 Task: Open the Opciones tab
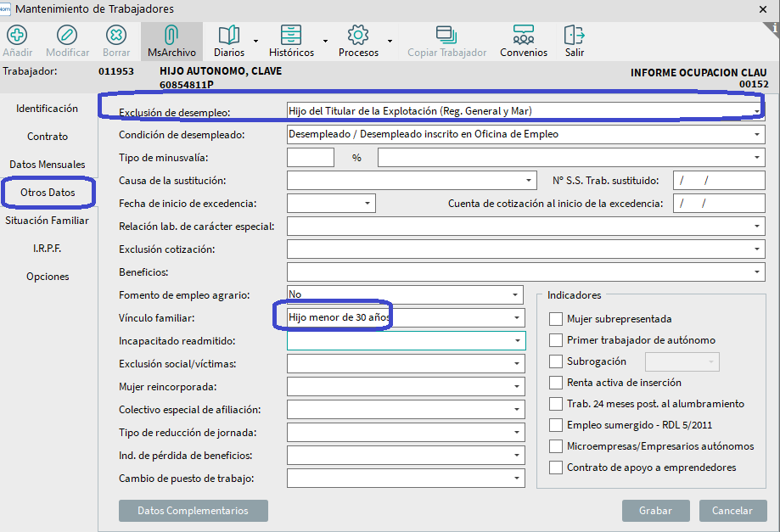48,277
